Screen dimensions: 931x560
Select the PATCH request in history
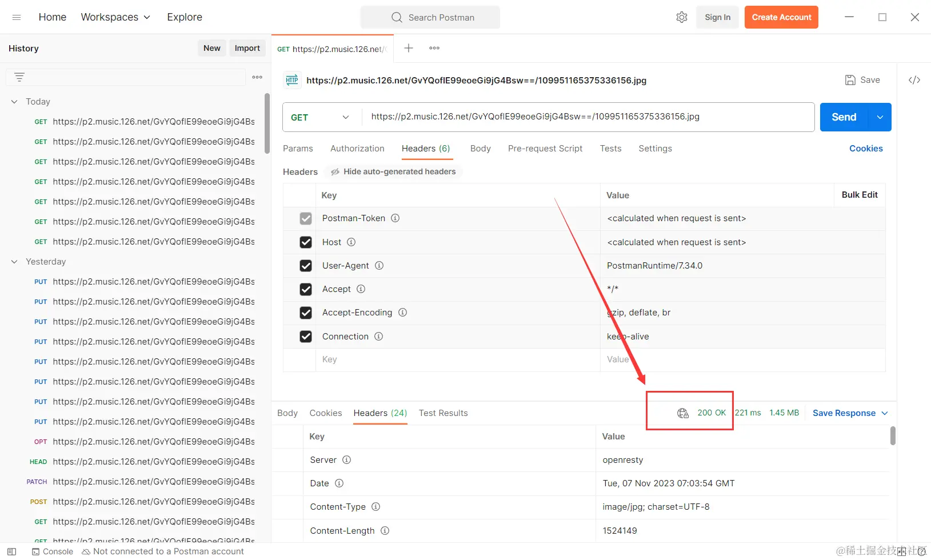(x=141, y=482)
